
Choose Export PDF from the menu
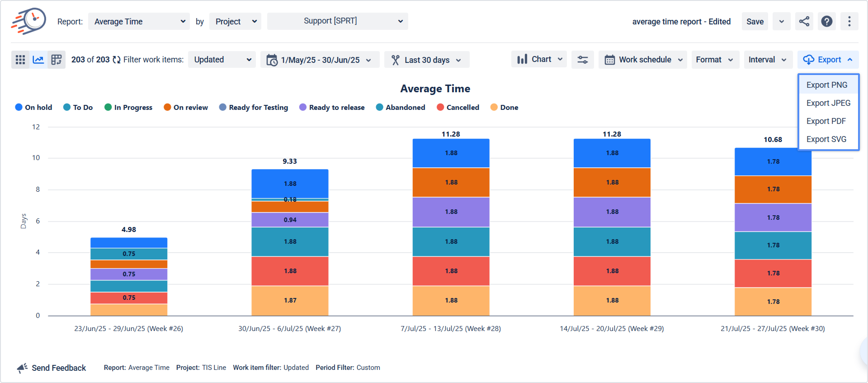[826, 121]
